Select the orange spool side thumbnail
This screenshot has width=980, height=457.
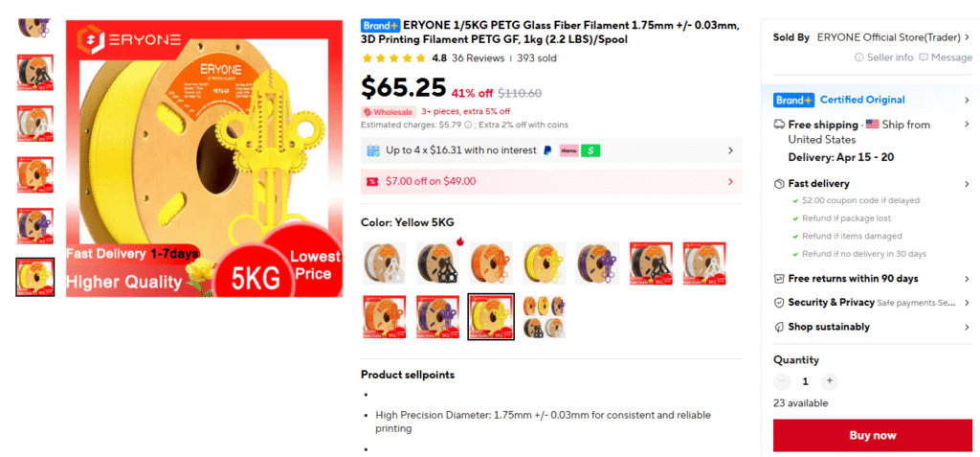[x=35, y=174]
